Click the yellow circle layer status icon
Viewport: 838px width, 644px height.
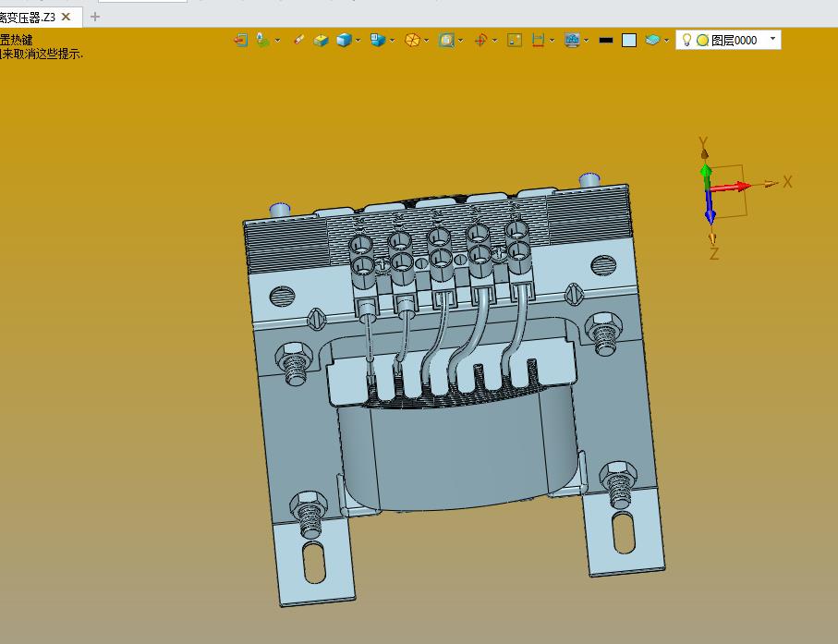click(x=703, y=40)
